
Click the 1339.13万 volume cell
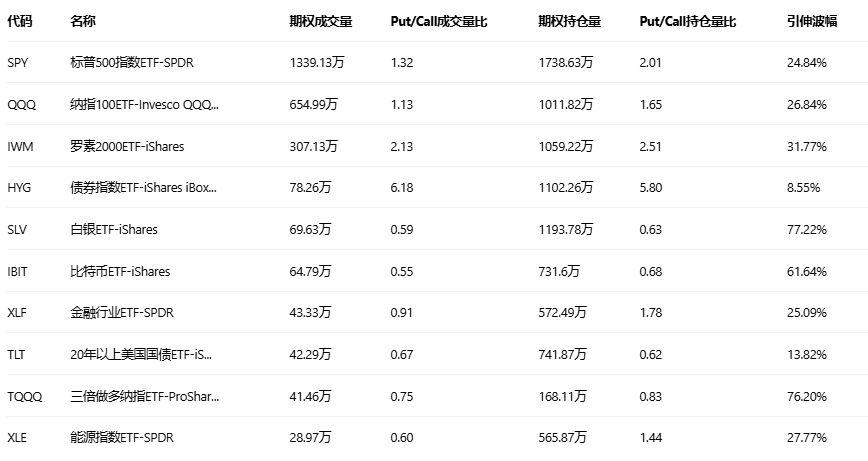317,63
